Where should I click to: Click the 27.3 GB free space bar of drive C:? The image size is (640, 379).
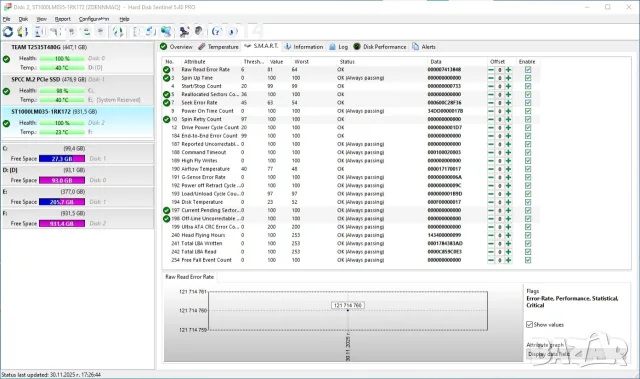(x=62, y=158)
